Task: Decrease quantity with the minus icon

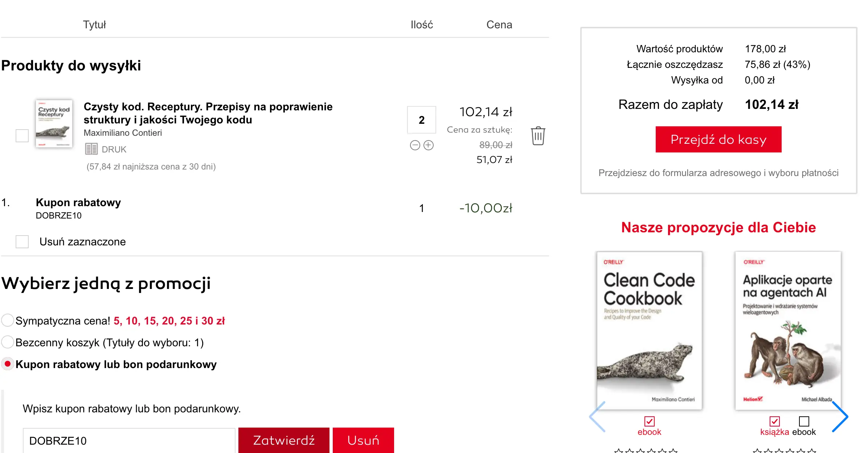Action: pos(415,145)
